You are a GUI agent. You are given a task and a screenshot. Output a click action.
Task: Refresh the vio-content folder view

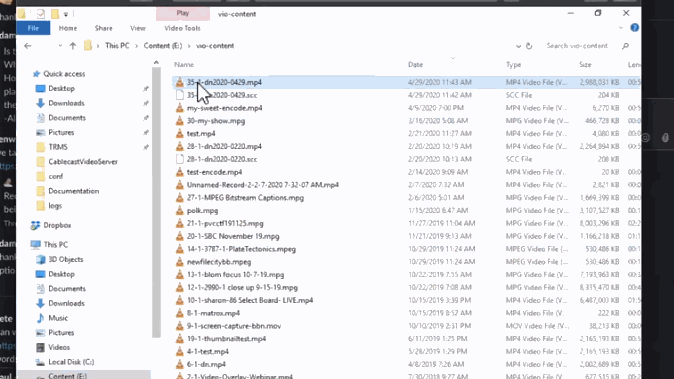tap(529, 46)
